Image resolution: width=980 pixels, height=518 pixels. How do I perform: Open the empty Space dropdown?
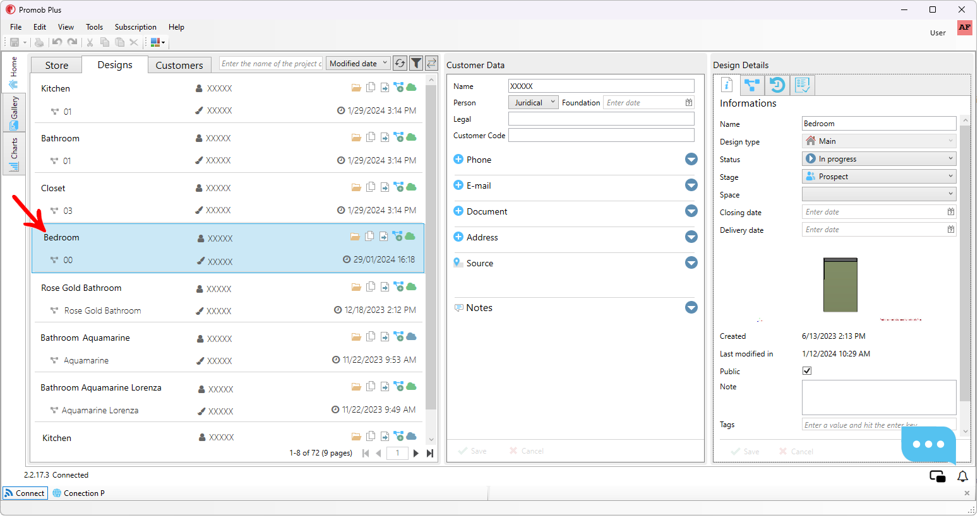[879, 194]
